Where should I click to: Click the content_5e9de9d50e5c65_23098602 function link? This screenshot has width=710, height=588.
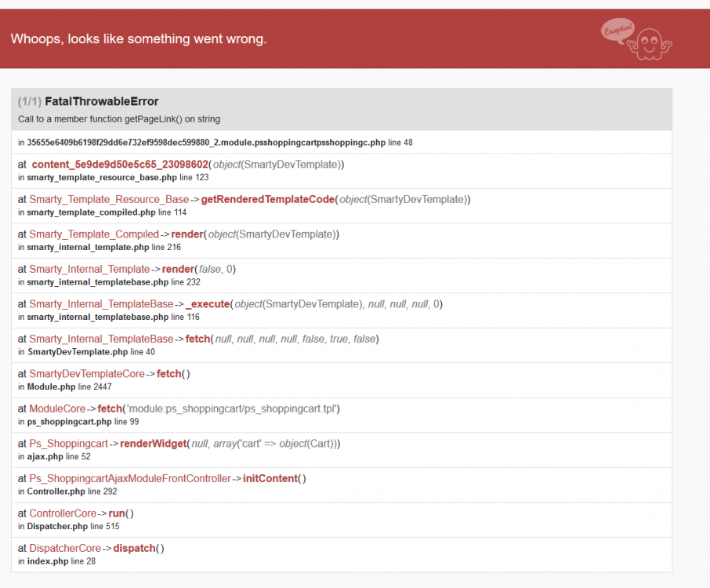120,165
